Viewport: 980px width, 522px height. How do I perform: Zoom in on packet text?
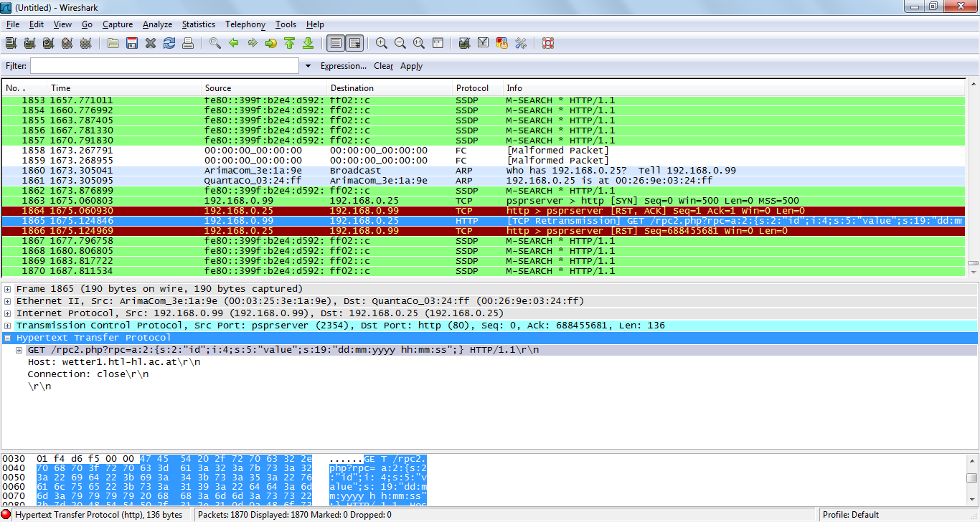pos(382,43)
